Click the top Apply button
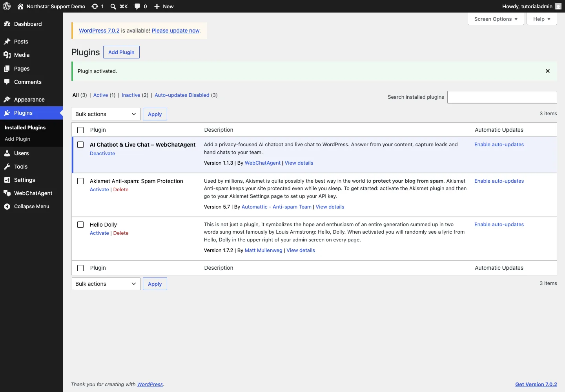 [x=155, y=114]
